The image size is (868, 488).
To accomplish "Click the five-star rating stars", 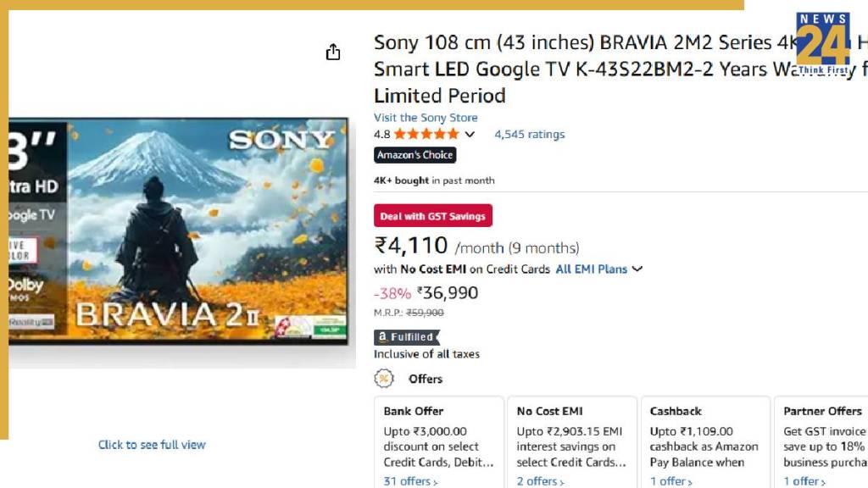I will [x=427, y=133].
